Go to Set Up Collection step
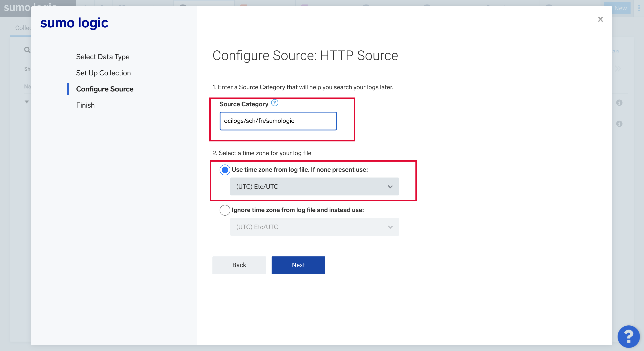Image resolution: width=644 pixels, height=351 pixels. pos(103,73)
